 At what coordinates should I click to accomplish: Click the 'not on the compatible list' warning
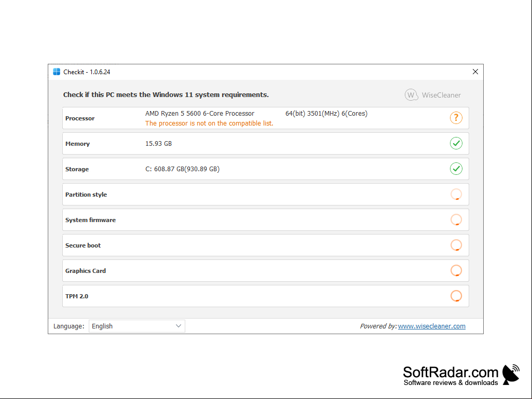click(x=209, y=123)
